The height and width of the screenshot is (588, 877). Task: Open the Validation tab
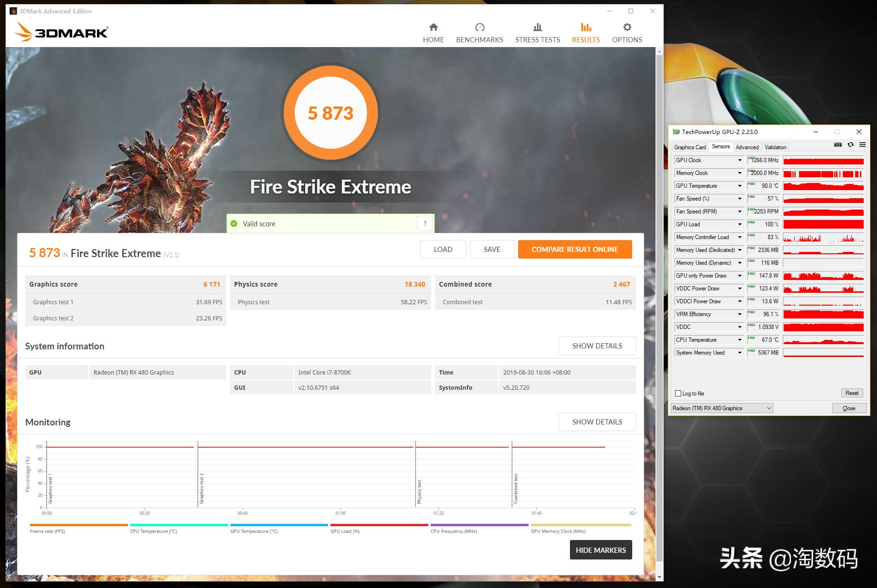click(x=775, y=147)
